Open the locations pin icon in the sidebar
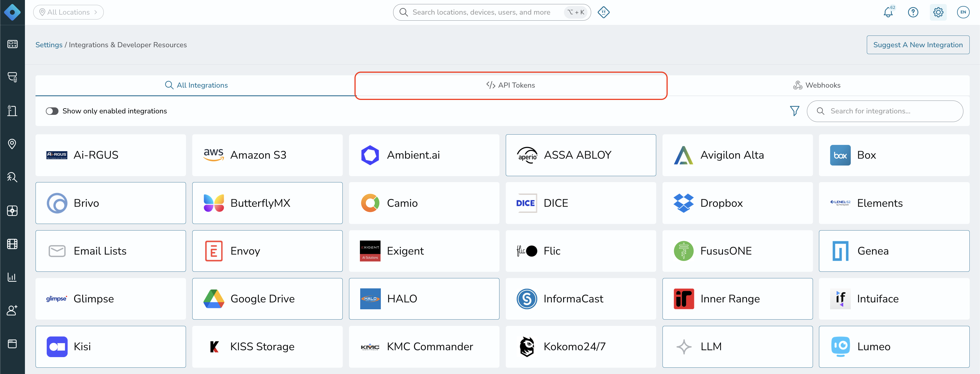The height and width of the screenshot is (374, 980). pyautogui.click(x=12, y=144)
